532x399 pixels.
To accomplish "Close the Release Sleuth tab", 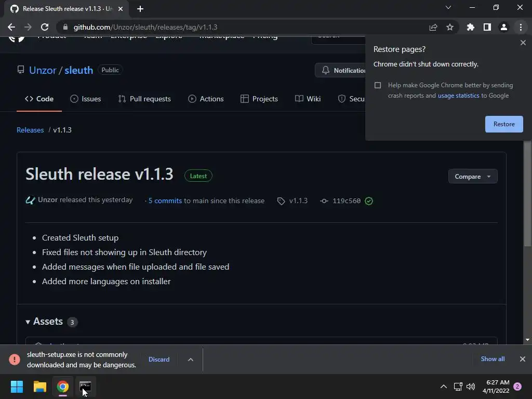I will (121, 9).
